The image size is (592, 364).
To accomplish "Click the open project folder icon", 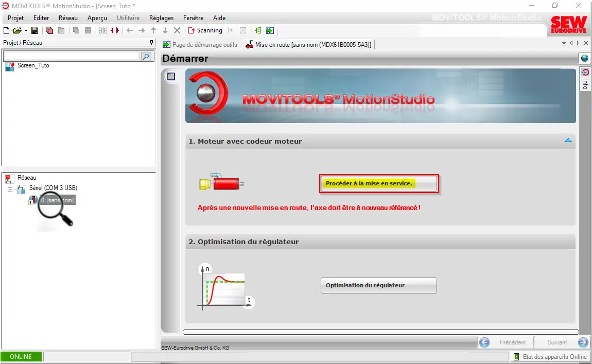I will pyautogui.click(x=17, y=30).
